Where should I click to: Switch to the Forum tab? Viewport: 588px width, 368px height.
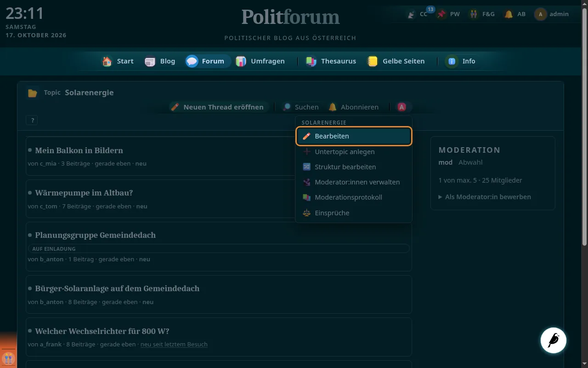point(208,61)
